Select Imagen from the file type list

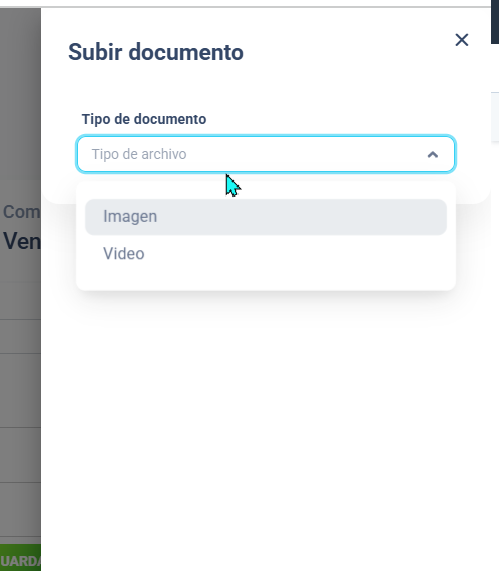[130, 216]
